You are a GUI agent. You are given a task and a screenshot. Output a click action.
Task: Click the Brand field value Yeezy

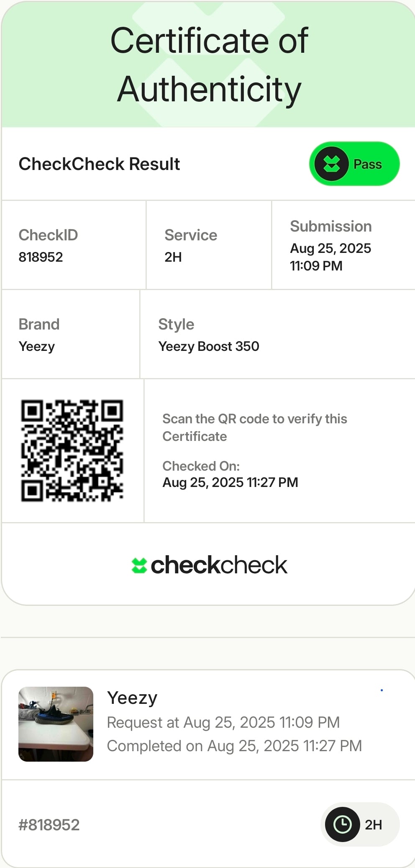point(37,346)
